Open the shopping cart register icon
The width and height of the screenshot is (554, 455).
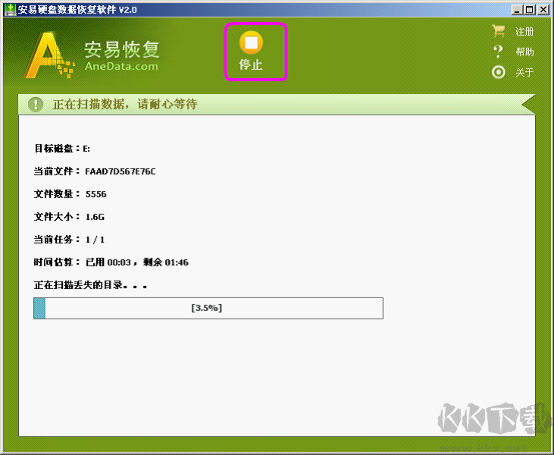[x=499, y=31]
